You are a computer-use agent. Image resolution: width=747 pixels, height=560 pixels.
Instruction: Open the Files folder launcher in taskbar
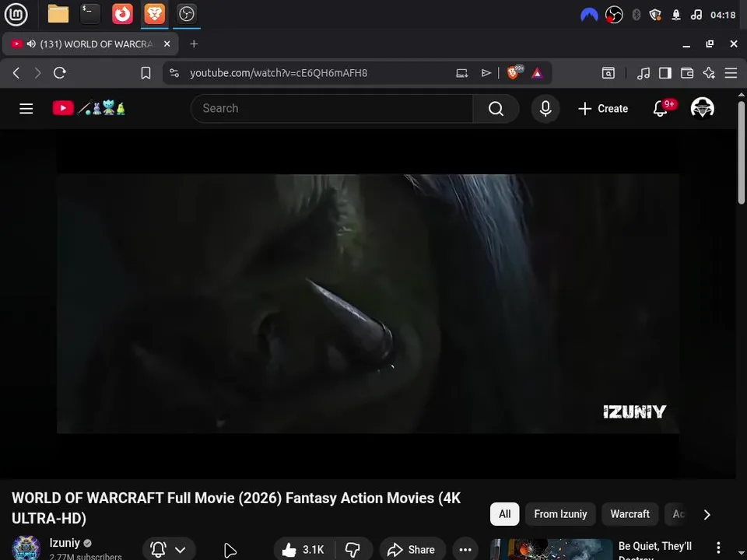(x=58, y=14)
